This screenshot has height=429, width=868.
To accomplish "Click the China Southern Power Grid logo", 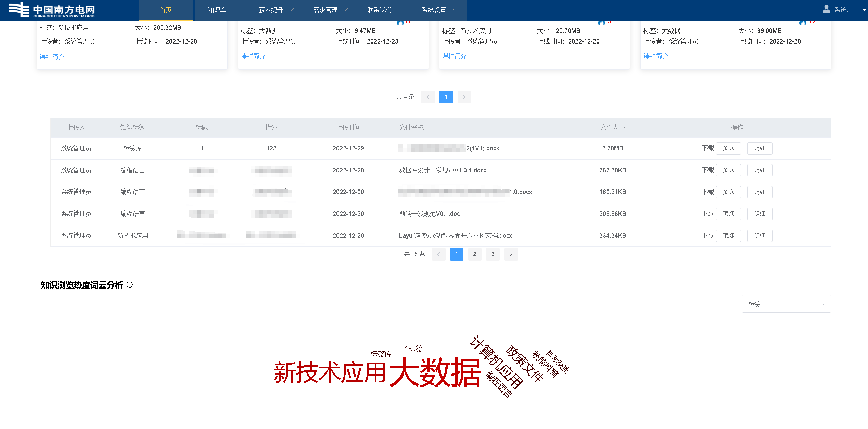I will tap(52, 10).
